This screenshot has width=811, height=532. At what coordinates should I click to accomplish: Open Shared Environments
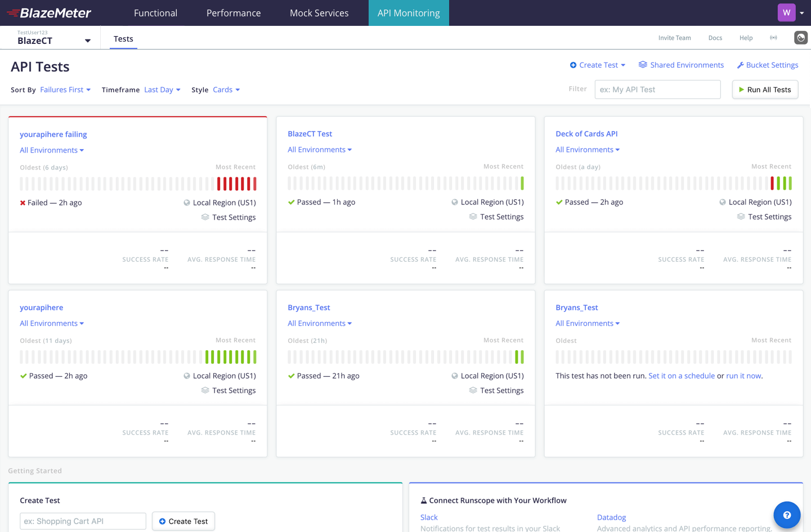point(687,65)
